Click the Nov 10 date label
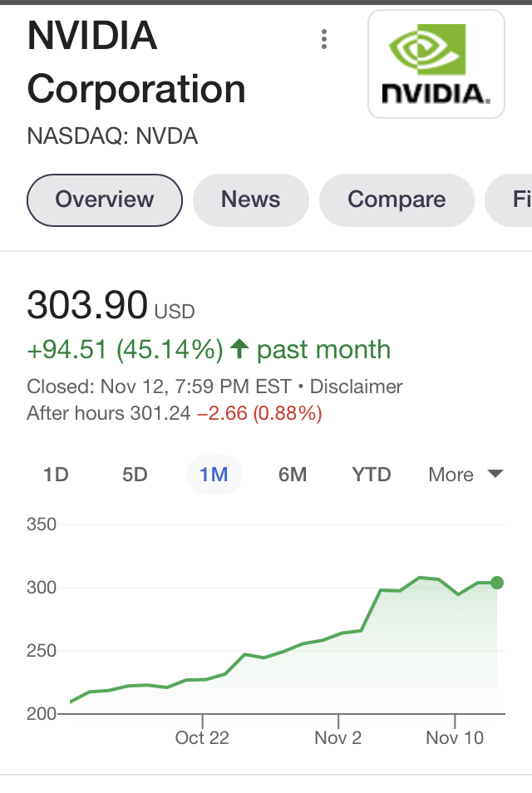The height and width of the screenshot is (793, 532). coord(455,737)
